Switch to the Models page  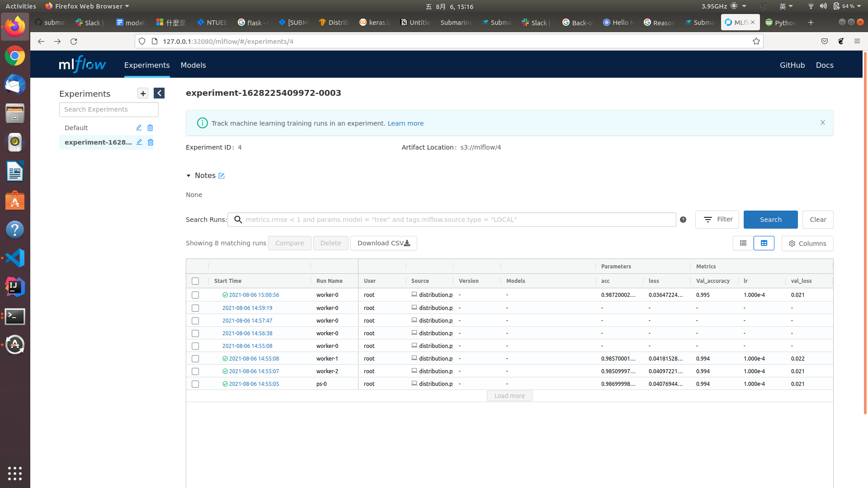click(193, 65)
